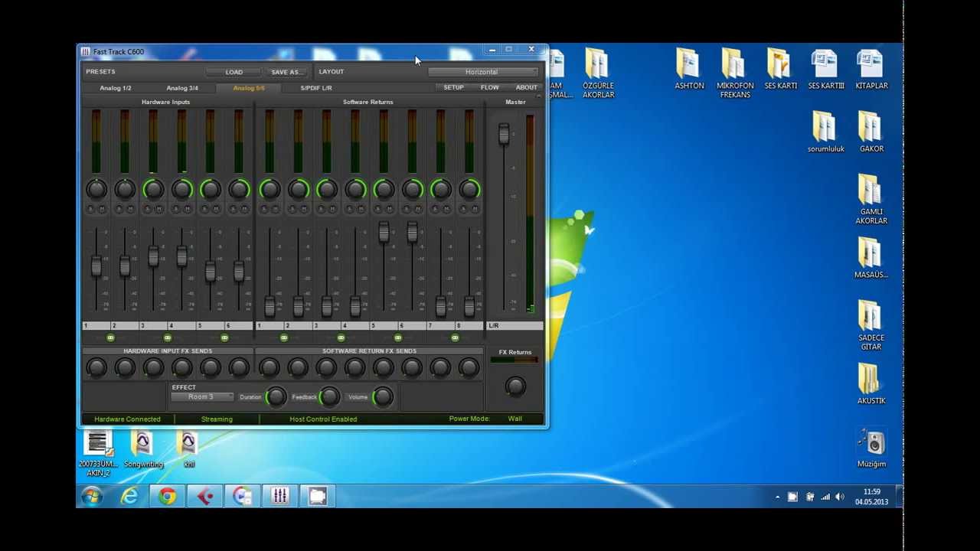980x551 pixels.
Task: Select the Analog 5/6 tab
Action: point(249,88)
